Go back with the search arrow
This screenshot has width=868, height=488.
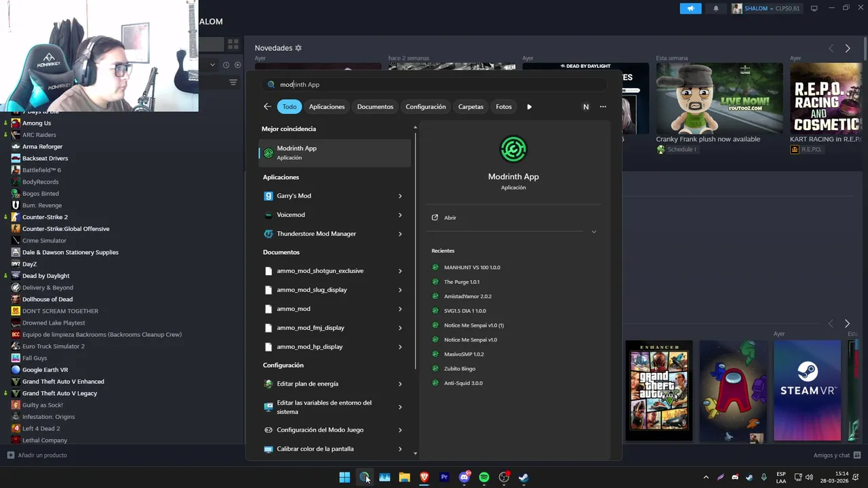point(267,106)
